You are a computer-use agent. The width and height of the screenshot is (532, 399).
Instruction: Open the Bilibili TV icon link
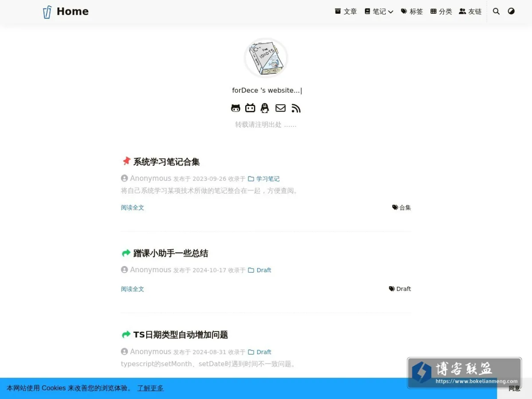(250, 108)
